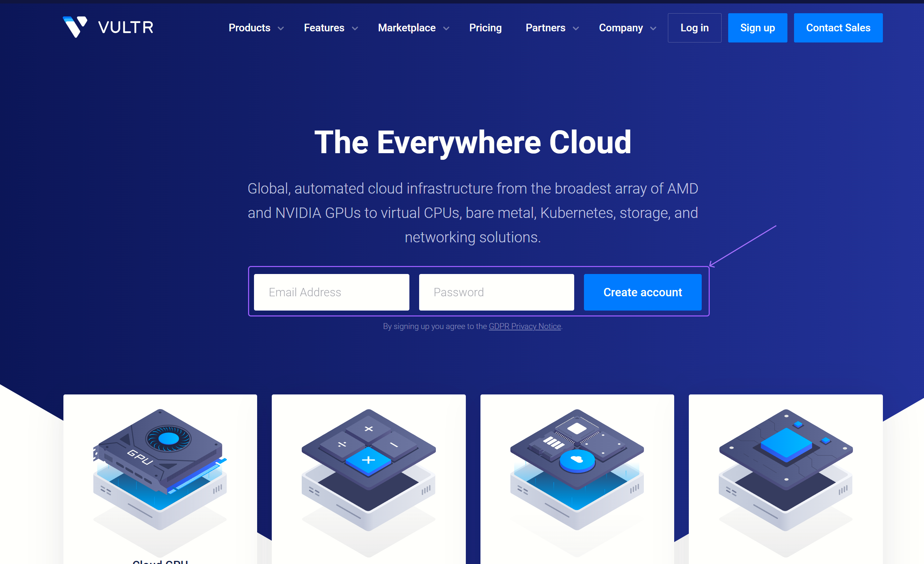
Task: Expand the Marketplace dropdown chevron
Action: [x=446, y=29]
